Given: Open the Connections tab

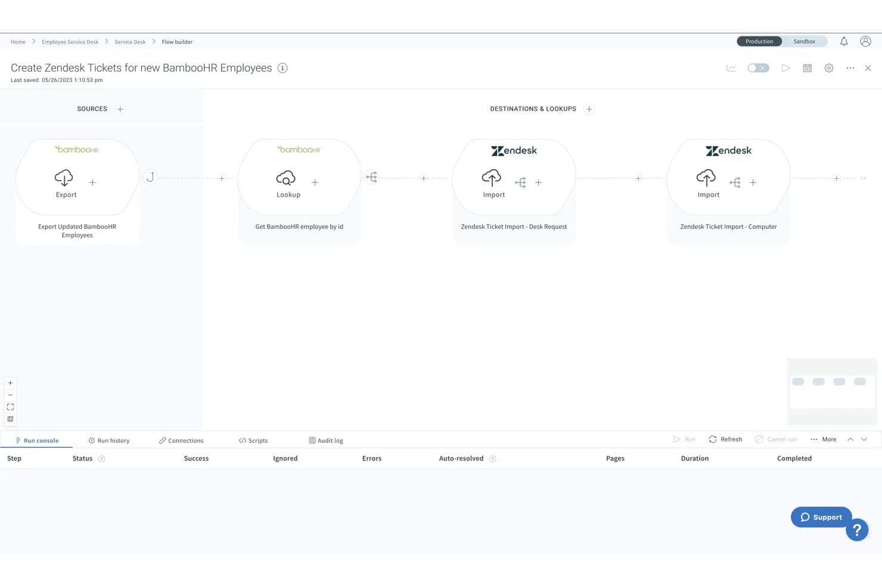Looking at the screenshot, I should coord(181,441).
